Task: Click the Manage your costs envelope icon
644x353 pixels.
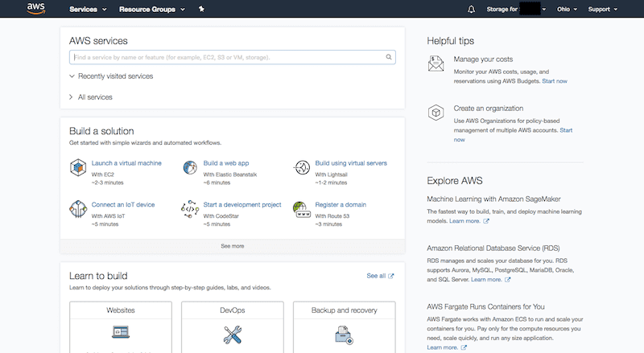Action: tap(436, 64)
